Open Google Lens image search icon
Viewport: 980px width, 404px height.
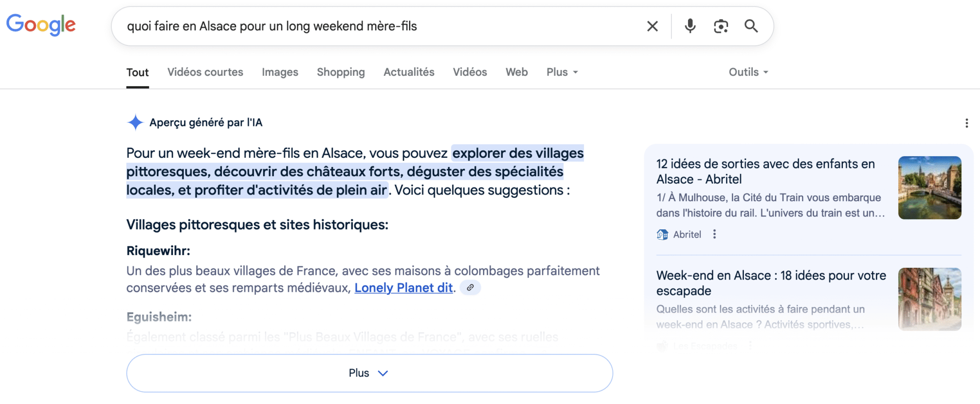pyautogui.click(x=721, y=26)
